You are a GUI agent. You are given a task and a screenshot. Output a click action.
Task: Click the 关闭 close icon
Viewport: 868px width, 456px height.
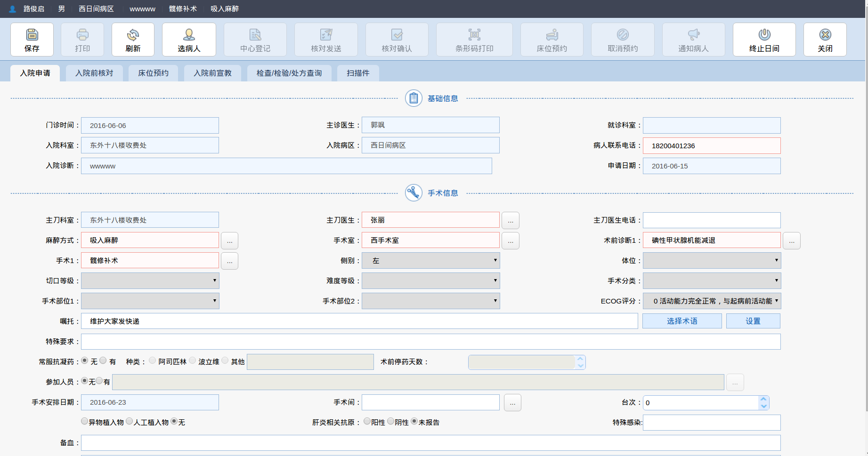click(x=825, y=34)
